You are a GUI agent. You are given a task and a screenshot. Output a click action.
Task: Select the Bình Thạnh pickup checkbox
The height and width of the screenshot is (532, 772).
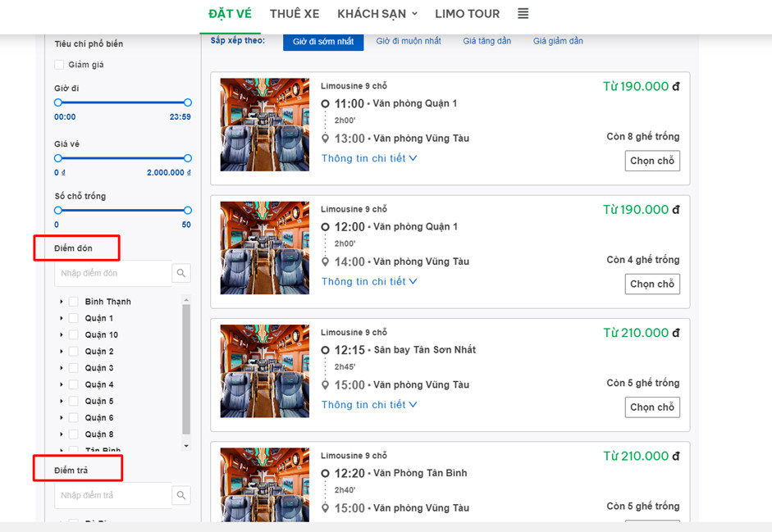coord(74,302)
